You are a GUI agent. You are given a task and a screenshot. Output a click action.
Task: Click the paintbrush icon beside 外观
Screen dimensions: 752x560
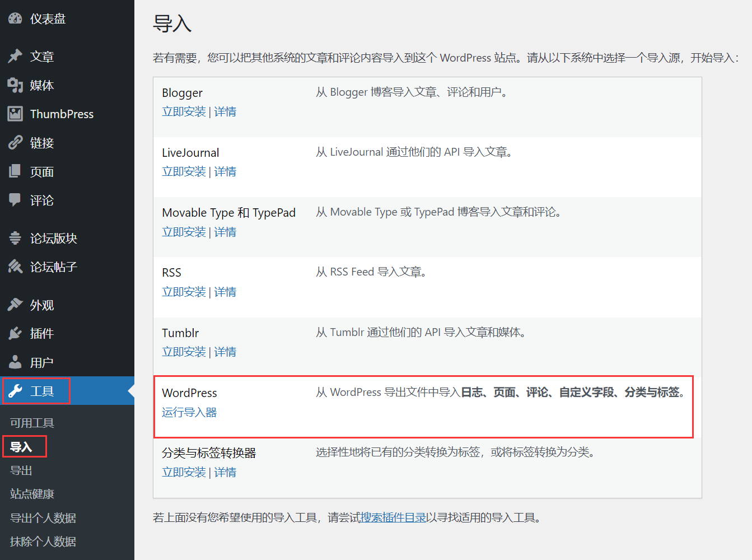[15, 305]
